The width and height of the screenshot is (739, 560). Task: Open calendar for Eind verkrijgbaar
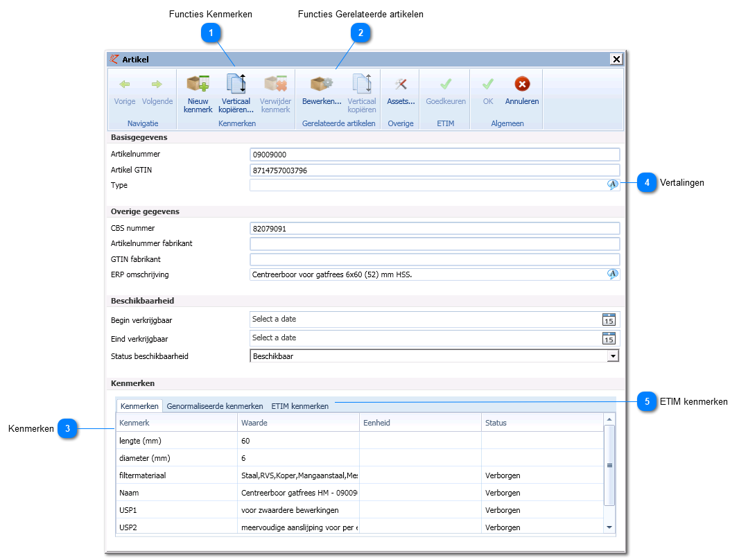(609, 338)
